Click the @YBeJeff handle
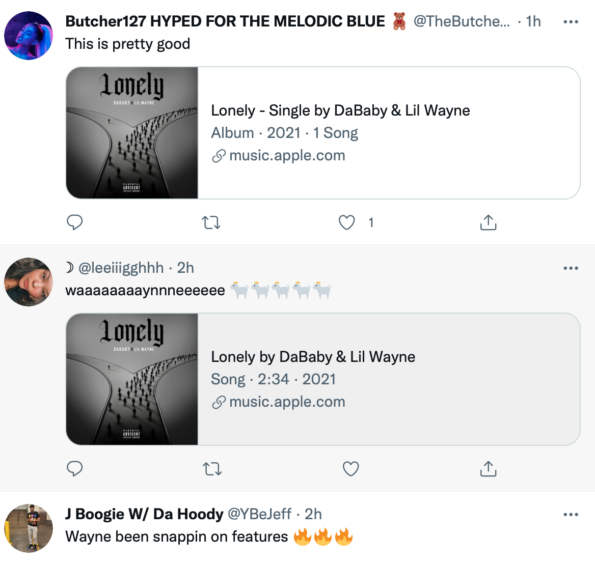This screenshot has height=563, width=595. [260, 514]
